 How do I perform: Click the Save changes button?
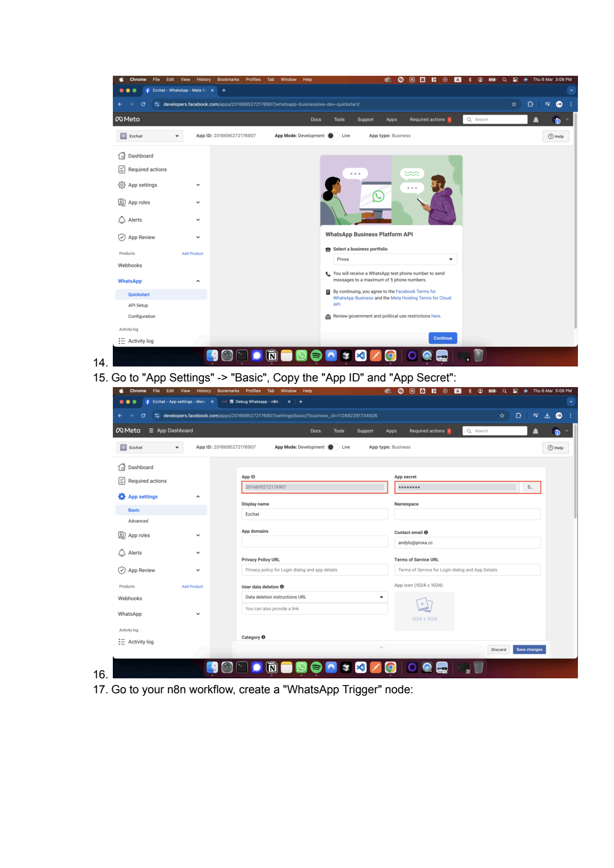[529, 649]
